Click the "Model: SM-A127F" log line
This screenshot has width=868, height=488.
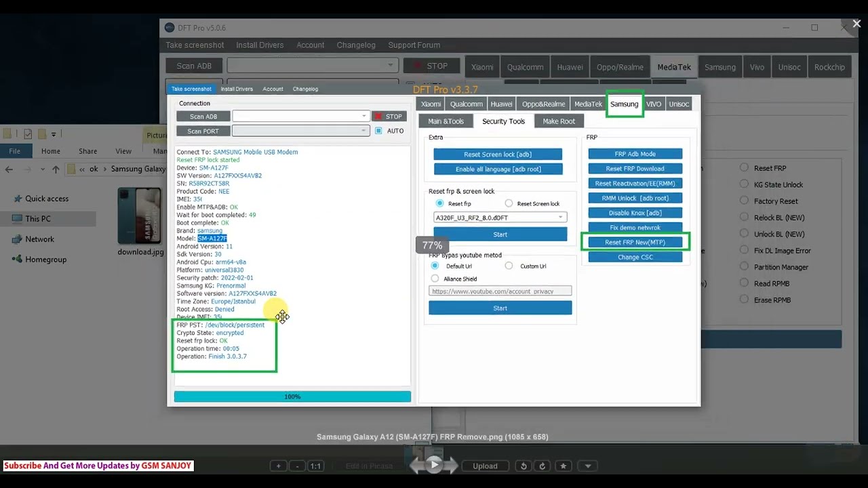(x=202, y=239)
